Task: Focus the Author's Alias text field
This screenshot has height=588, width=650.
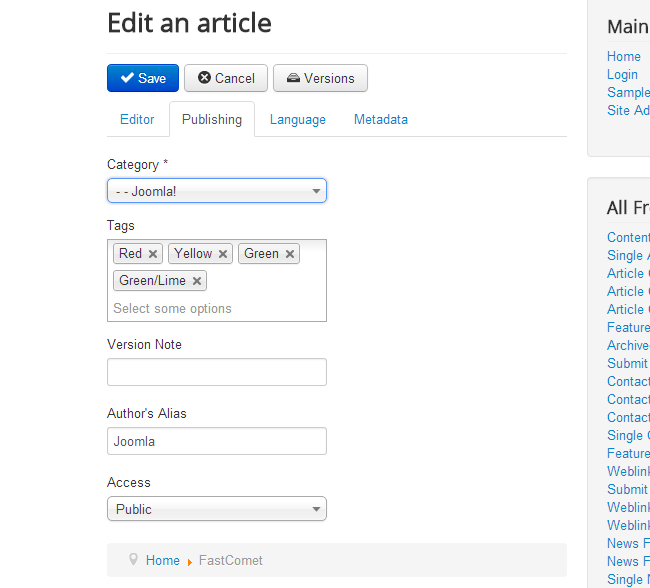Action: (217, 441)
